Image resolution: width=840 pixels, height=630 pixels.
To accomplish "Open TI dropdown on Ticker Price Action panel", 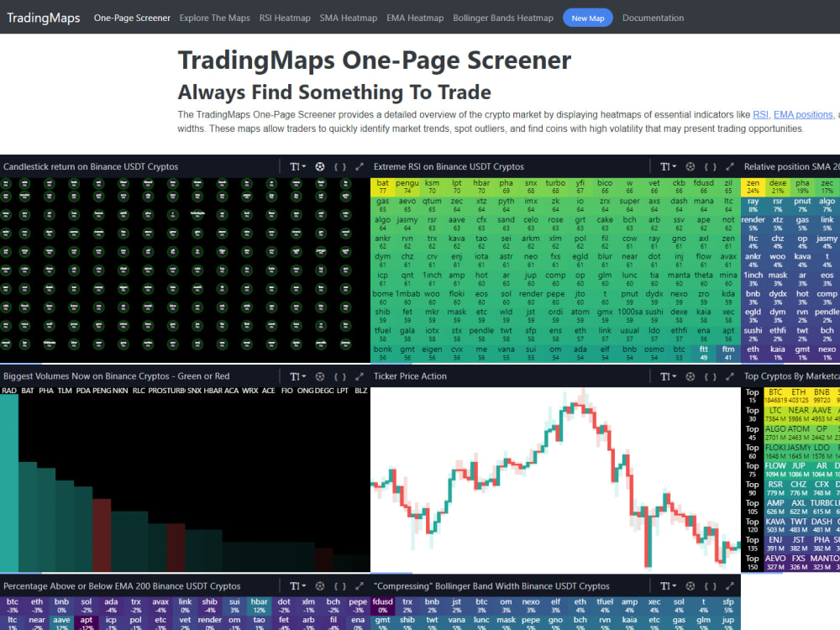I will (668, 376).
